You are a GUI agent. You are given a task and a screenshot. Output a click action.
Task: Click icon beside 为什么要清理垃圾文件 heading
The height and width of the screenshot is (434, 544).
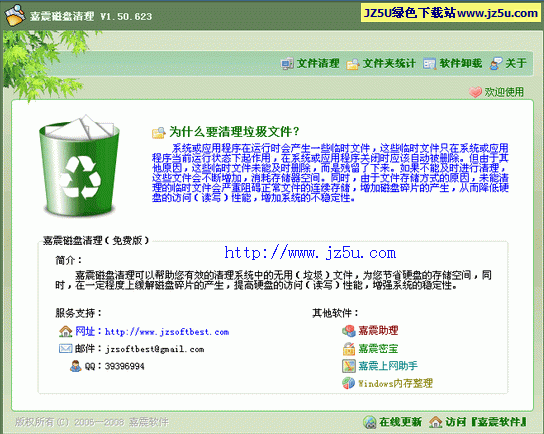pyautogui.click(x=159, y=133)
